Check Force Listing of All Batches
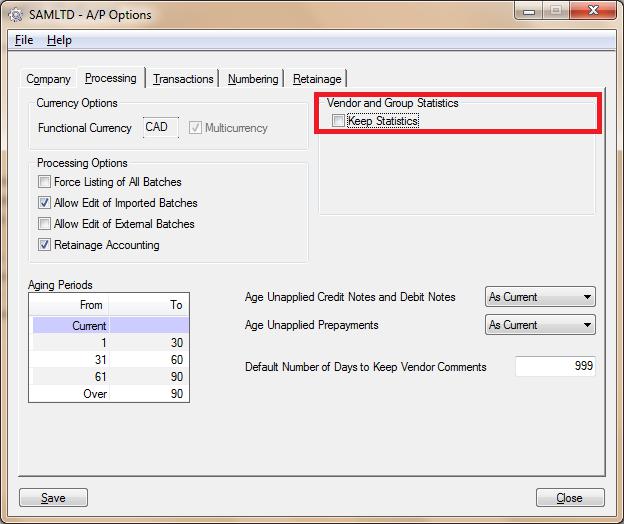 pos(44,182)
